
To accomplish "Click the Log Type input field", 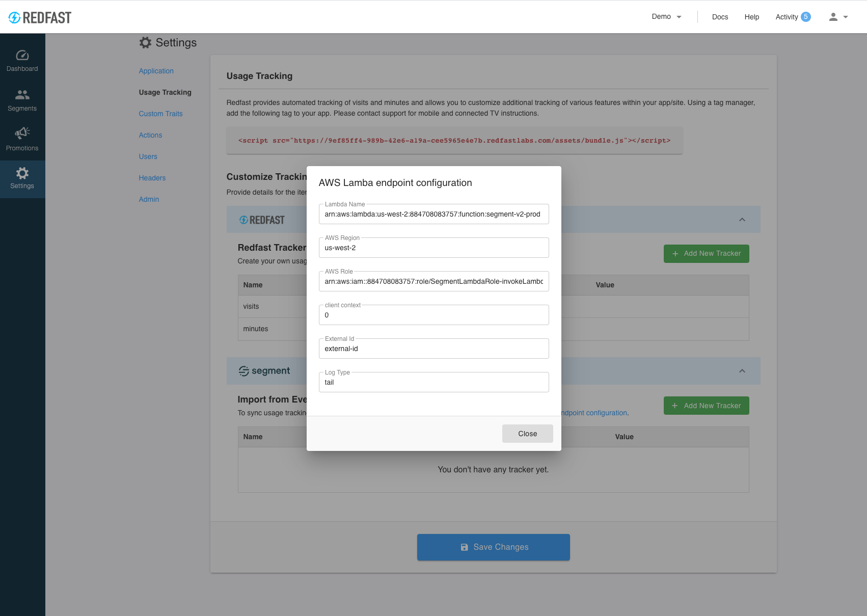I will [x=433, y=382].
